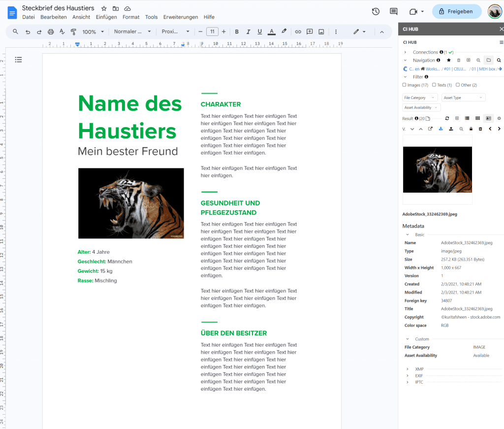Click the Freigeben button
Image resolution: width=504 pixels, height=429 pixels.
click(456, 11)
